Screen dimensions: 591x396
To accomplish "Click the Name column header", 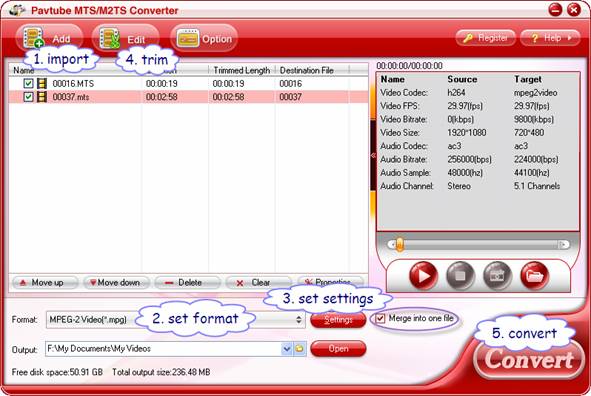I will [x=23, y=70].
